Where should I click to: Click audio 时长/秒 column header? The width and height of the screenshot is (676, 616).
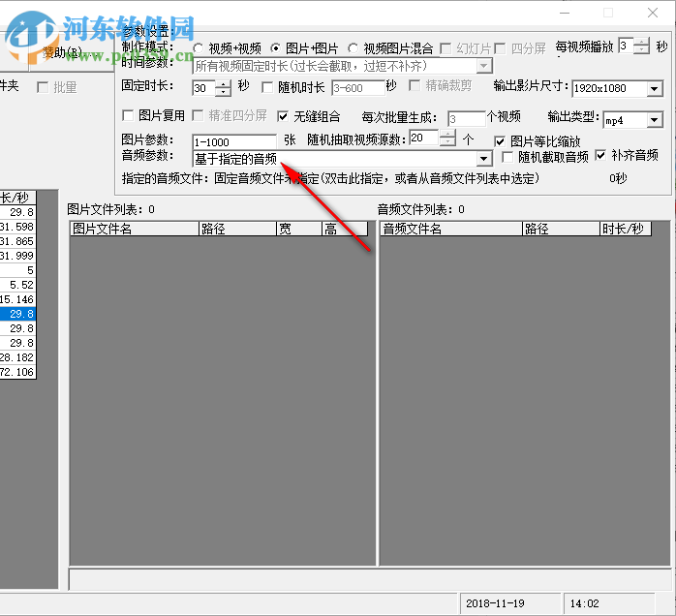click(x=626, y=229)
